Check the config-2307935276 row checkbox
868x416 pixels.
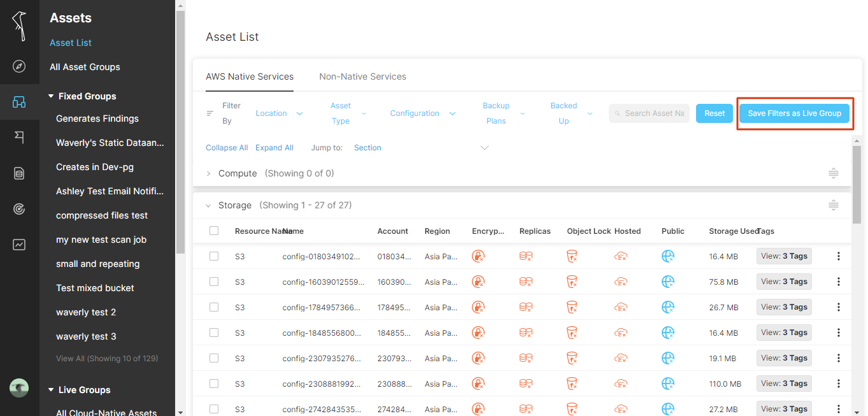[x=214, y=358]
